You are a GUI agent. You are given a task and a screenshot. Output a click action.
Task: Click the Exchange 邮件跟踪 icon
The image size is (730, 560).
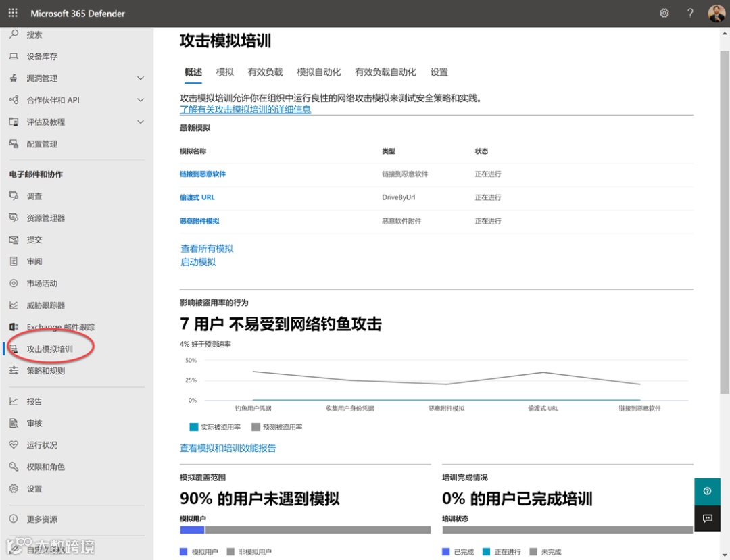14,327
